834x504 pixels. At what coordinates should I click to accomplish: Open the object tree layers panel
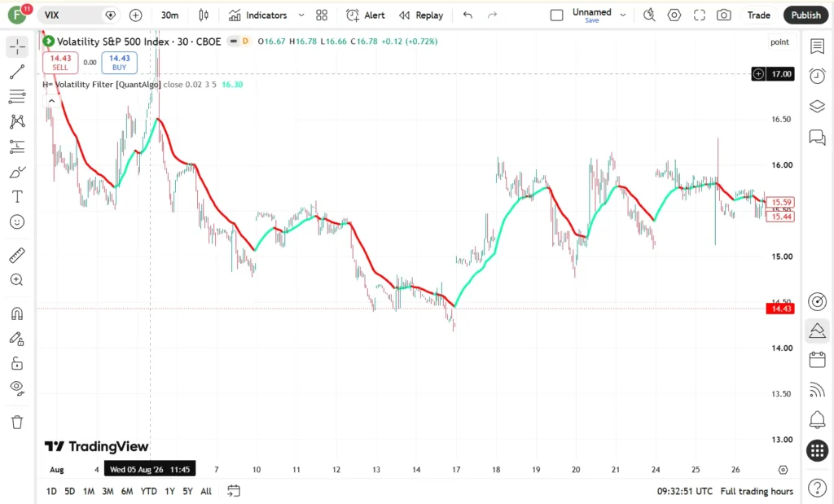click(x=818, y=107)
